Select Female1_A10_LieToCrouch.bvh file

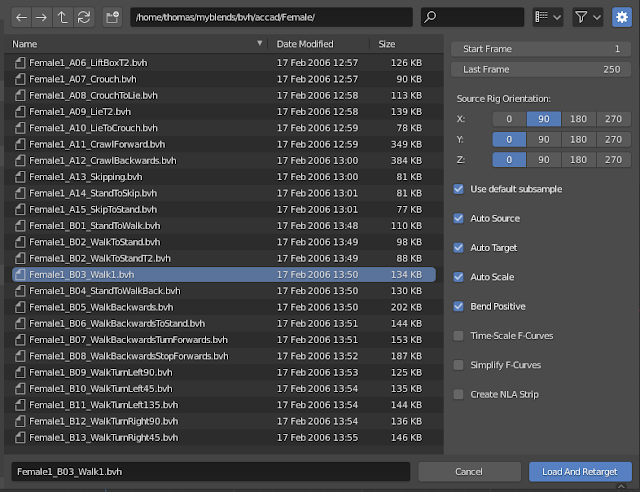point(224,128)
